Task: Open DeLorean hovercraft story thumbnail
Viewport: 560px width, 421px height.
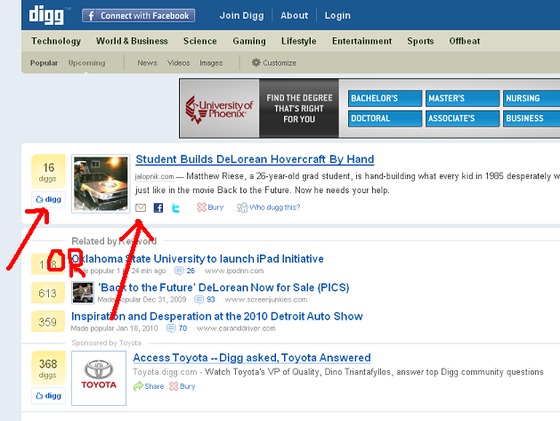Action: 101,184
